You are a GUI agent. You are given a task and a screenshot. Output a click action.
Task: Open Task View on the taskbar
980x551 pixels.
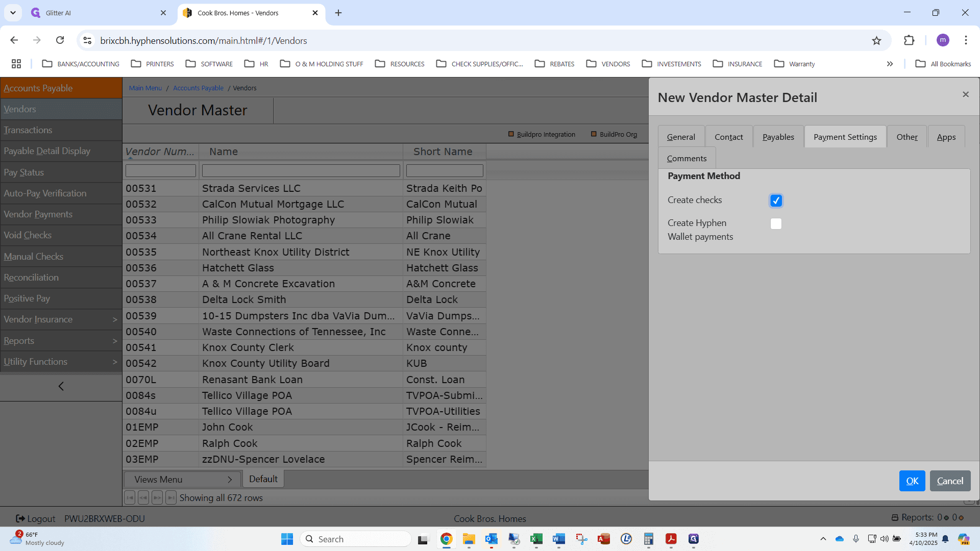coord(424,539)
